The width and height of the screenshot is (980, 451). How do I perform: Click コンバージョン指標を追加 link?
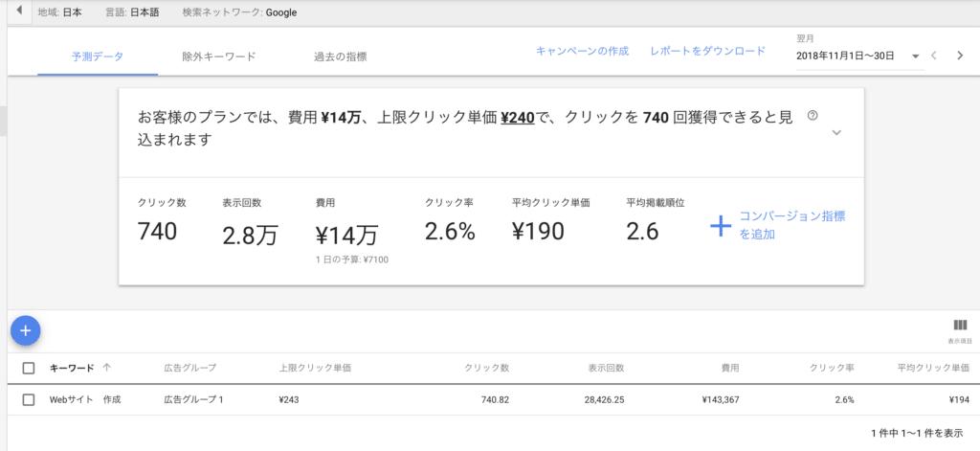[792, 226]
